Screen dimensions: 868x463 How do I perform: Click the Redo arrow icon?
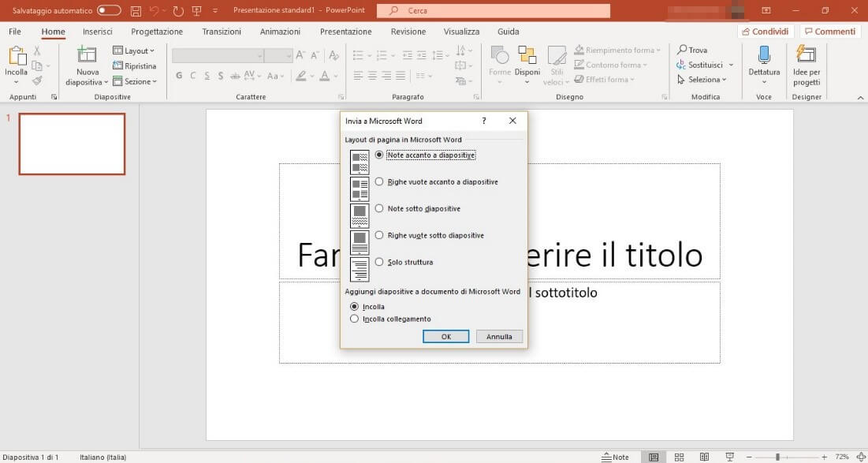[177, 10]
